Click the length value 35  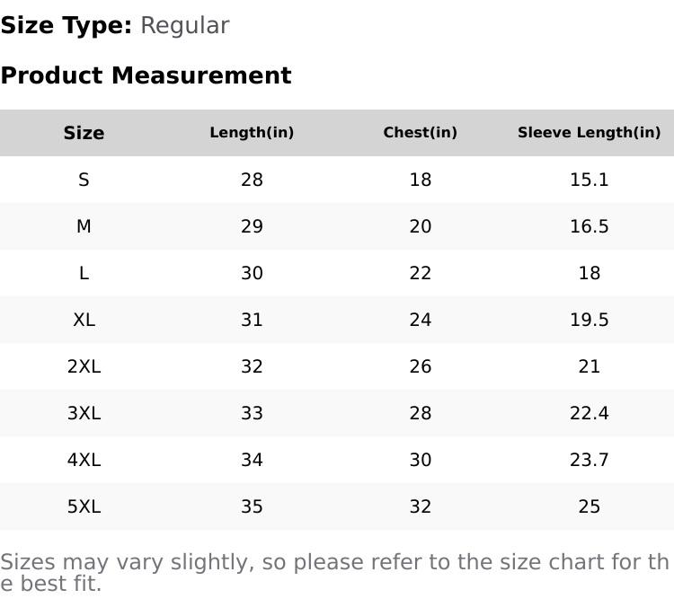pos(252,506)
